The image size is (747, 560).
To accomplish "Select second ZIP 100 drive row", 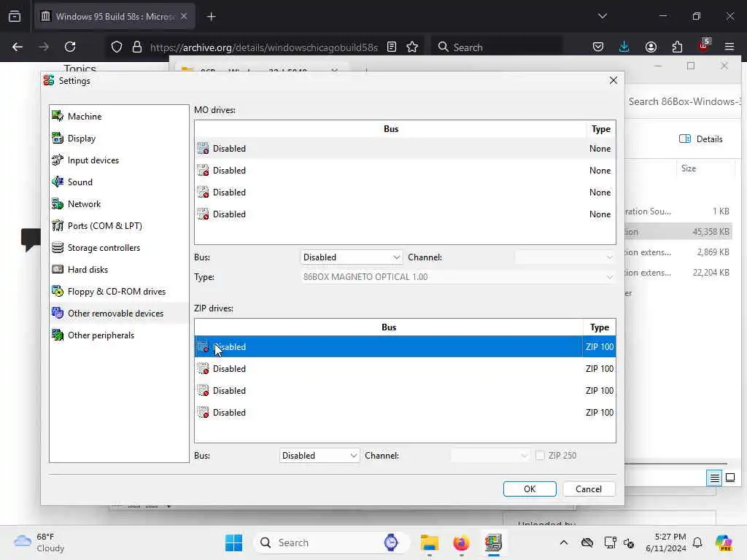I will [x=405, y=368].
